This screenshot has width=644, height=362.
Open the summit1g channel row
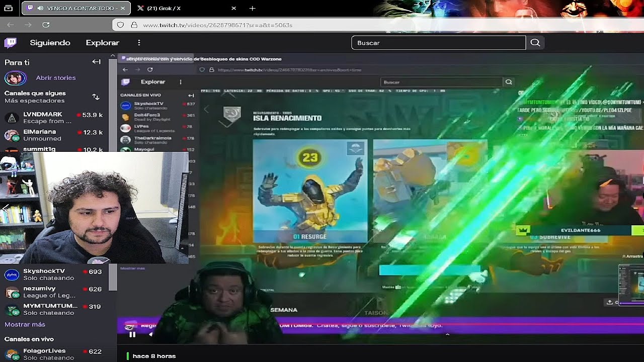click(55, 149)
